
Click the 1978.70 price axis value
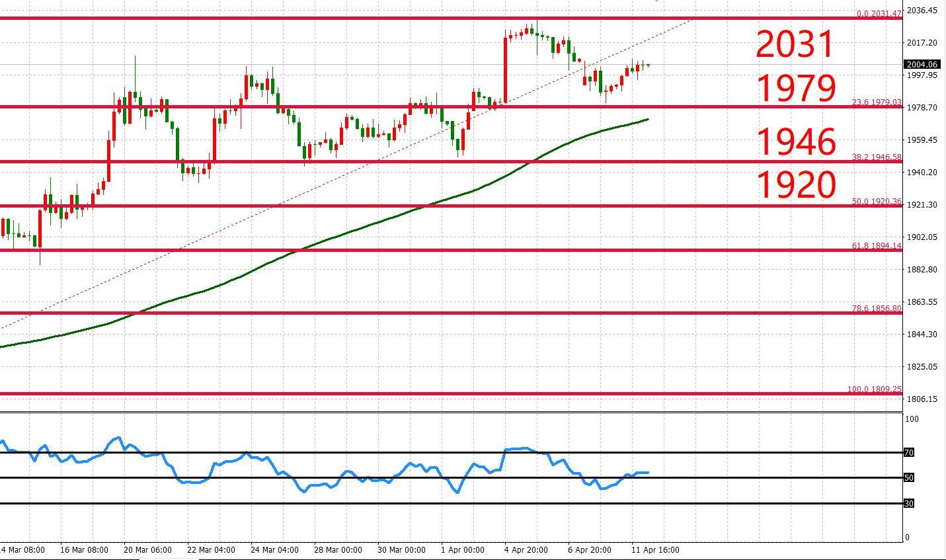(922, 108)
